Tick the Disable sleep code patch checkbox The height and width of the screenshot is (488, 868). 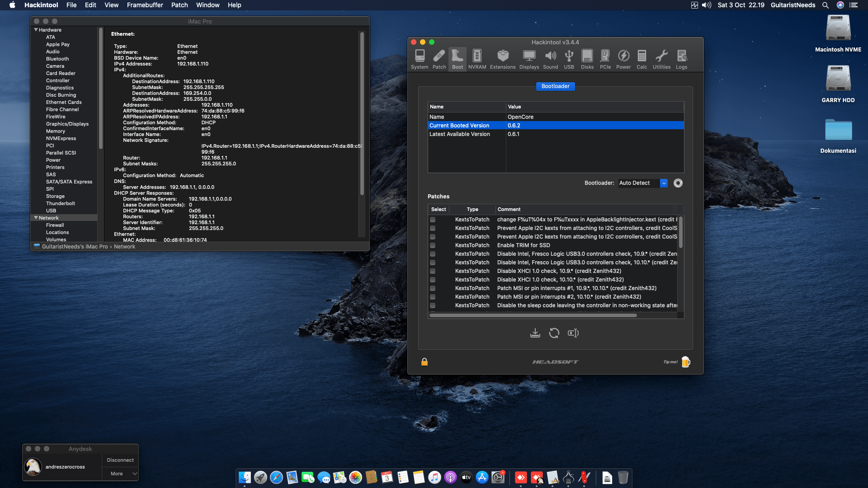coord(433,305)
